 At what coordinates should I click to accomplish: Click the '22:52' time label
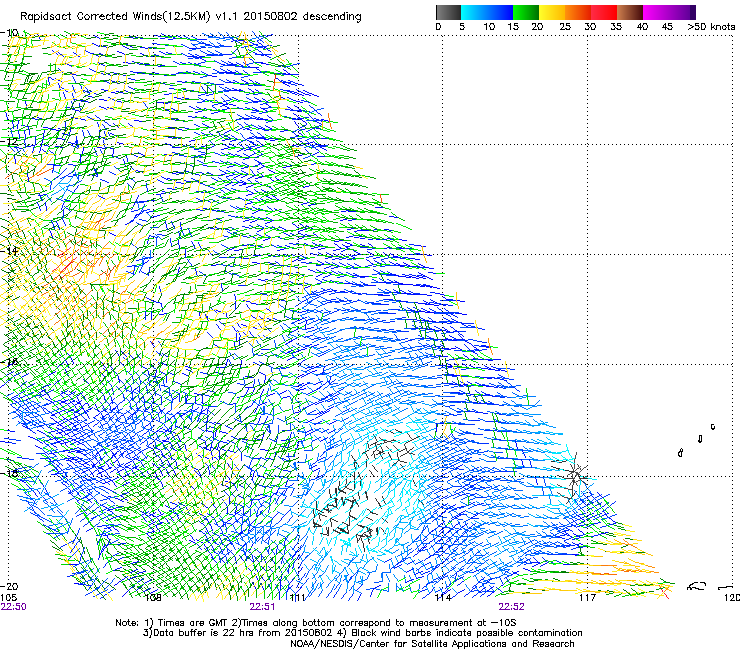coord(511,607)
